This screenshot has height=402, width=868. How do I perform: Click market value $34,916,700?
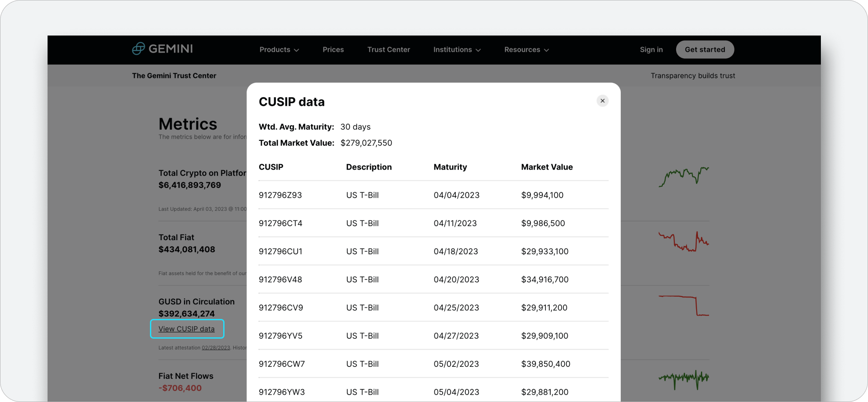(x=545, y=280)
